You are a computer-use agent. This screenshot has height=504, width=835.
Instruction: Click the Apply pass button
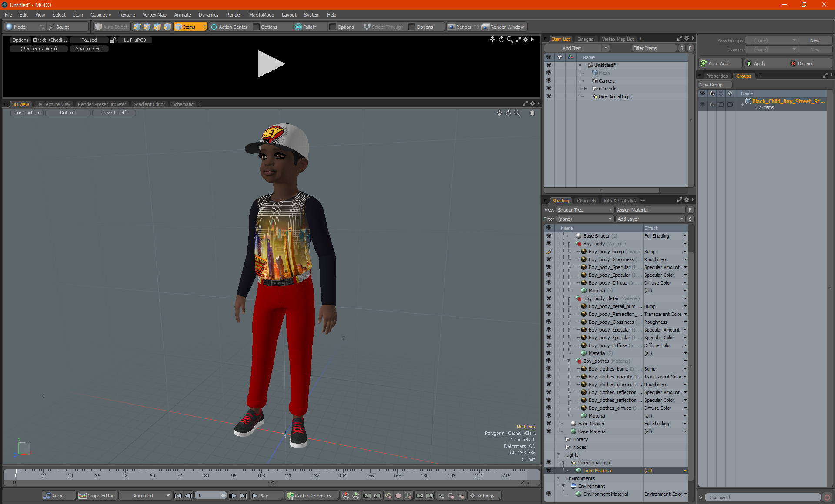point(765,63)
